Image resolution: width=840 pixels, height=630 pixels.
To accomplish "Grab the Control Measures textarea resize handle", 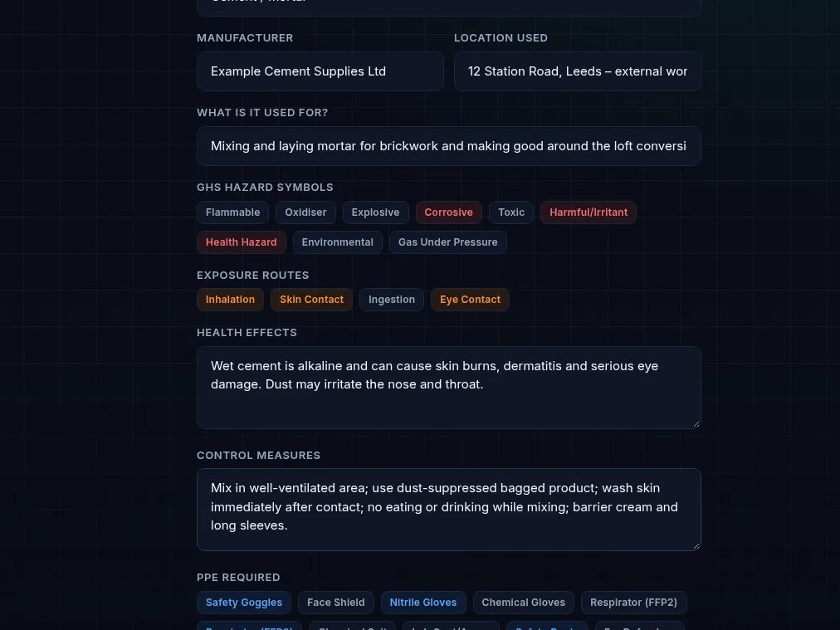I will (696, 545).
